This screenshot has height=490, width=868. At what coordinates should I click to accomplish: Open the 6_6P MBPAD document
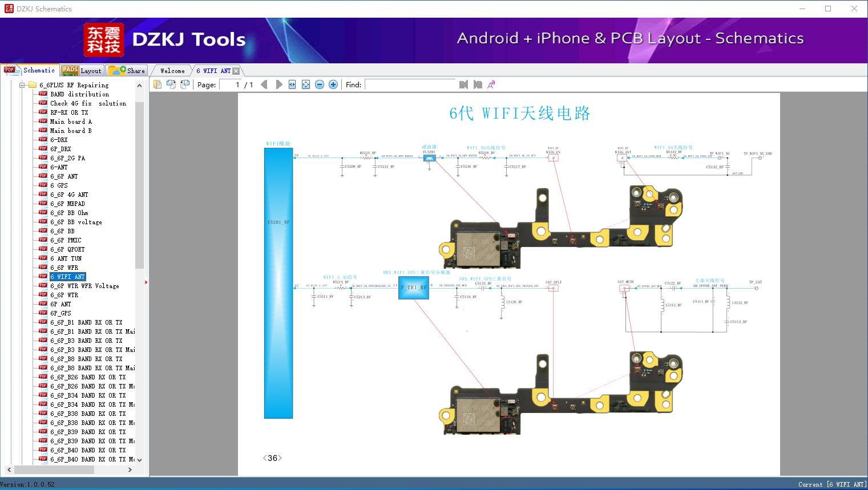[67, 204]
